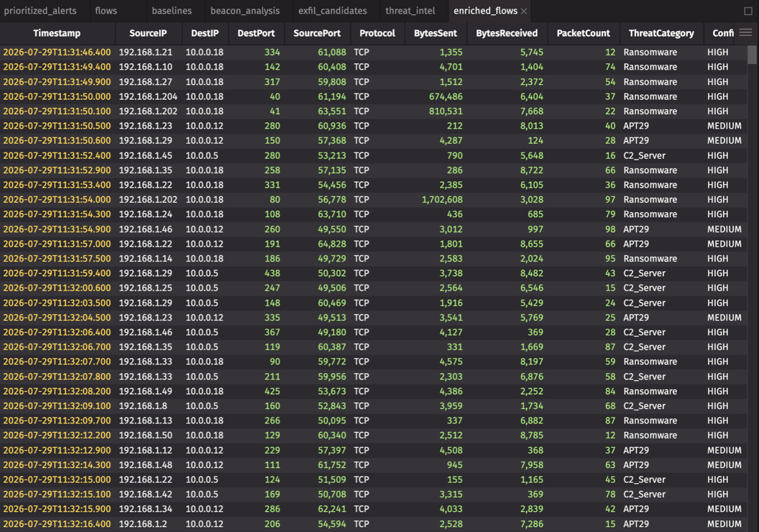Click source IP 192.168.1.49 cell
Screen dimensions: 759x532
coord(148,391)
